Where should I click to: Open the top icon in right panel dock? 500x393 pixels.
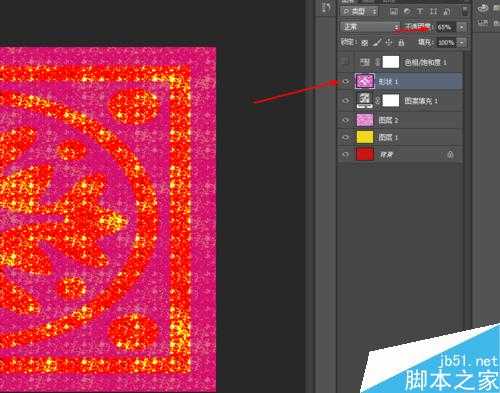tap(483, 9)
